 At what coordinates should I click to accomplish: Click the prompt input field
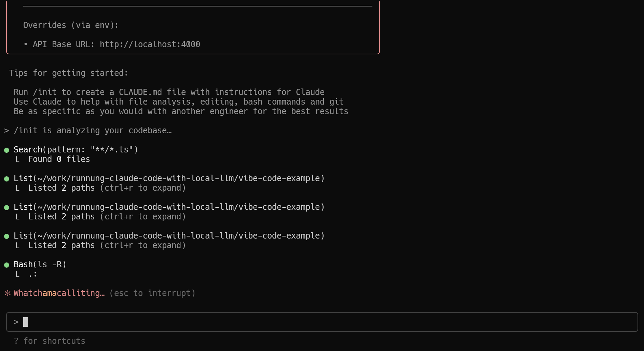[322, 322]
